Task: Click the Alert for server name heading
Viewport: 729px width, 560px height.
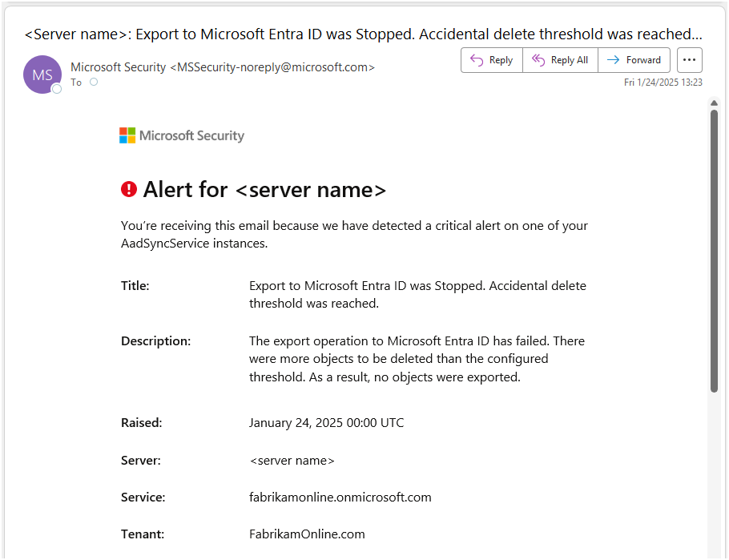Action: [264, 190]
